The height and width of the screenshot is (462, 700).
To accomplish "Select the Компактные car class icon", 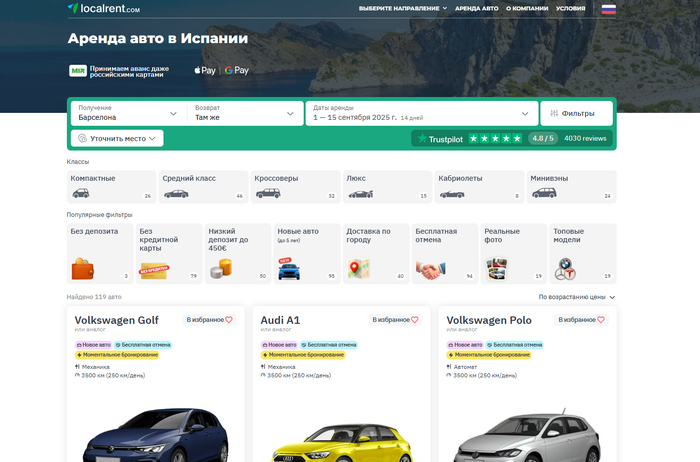I will coord(81,193).
